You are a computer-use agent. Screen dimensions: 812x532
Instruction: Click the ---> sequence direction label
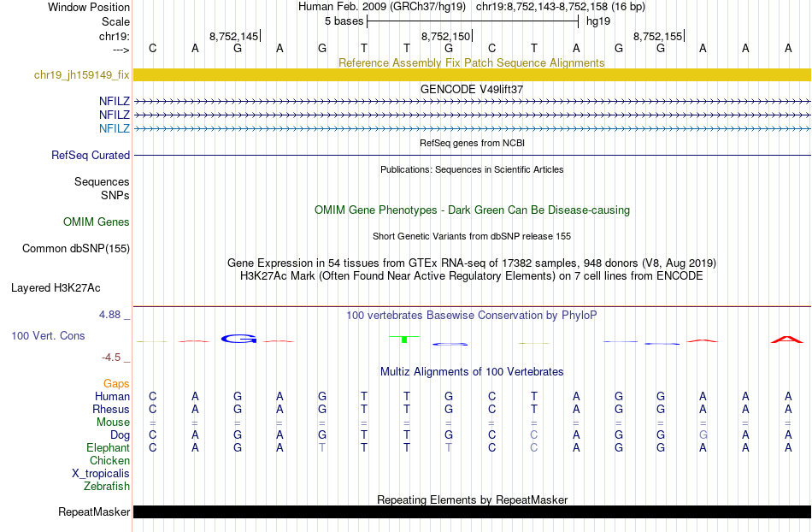coord(121,50)
